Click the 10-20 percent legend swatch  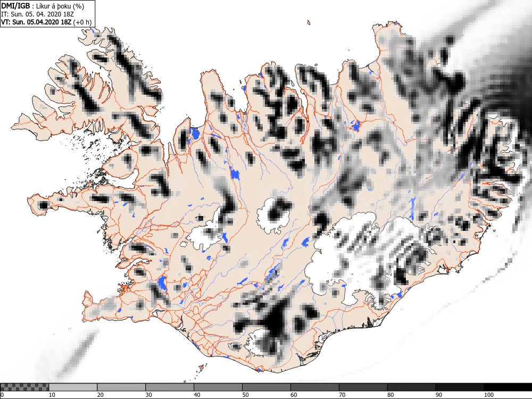click(x=73, y=387)
